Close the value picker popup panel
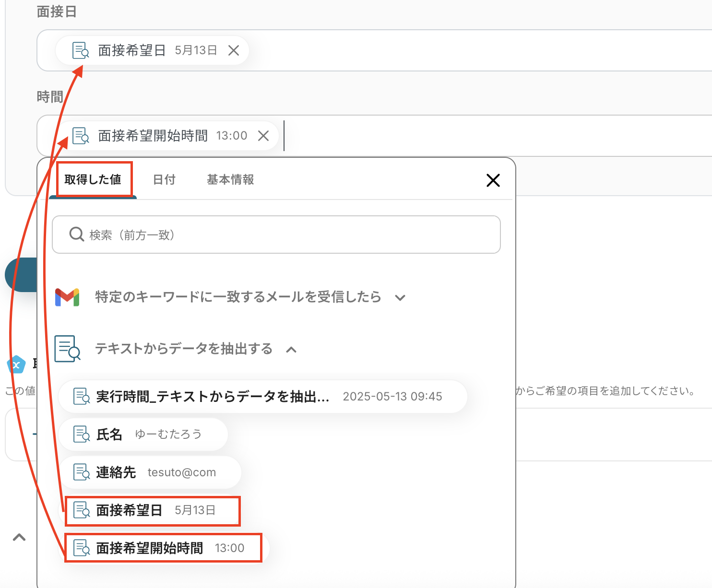 coord(493,180)
